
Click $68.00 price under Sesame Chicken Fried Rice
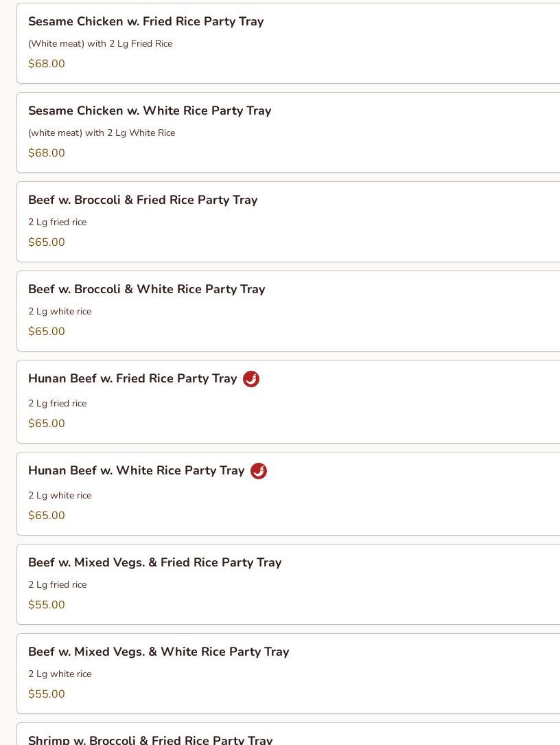[x=47, y=64]
